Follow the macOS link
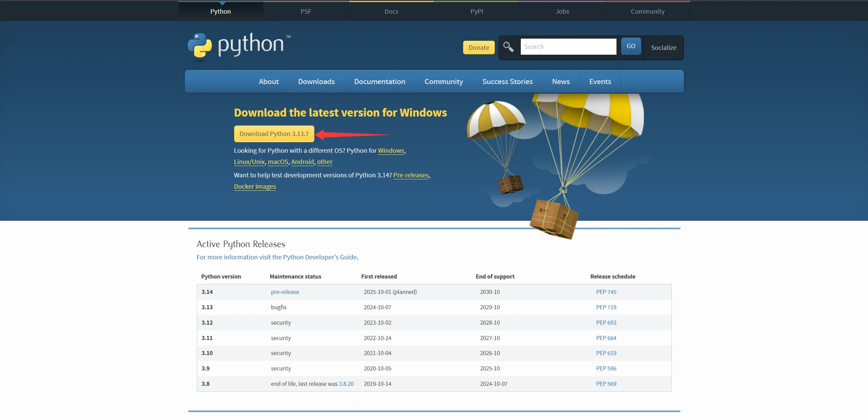This screenshot has width=868, height=420. 278,162
